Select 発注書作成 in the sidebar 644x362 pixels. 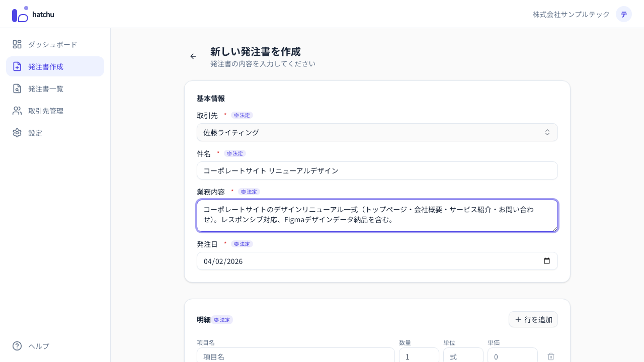pos(55,66)
